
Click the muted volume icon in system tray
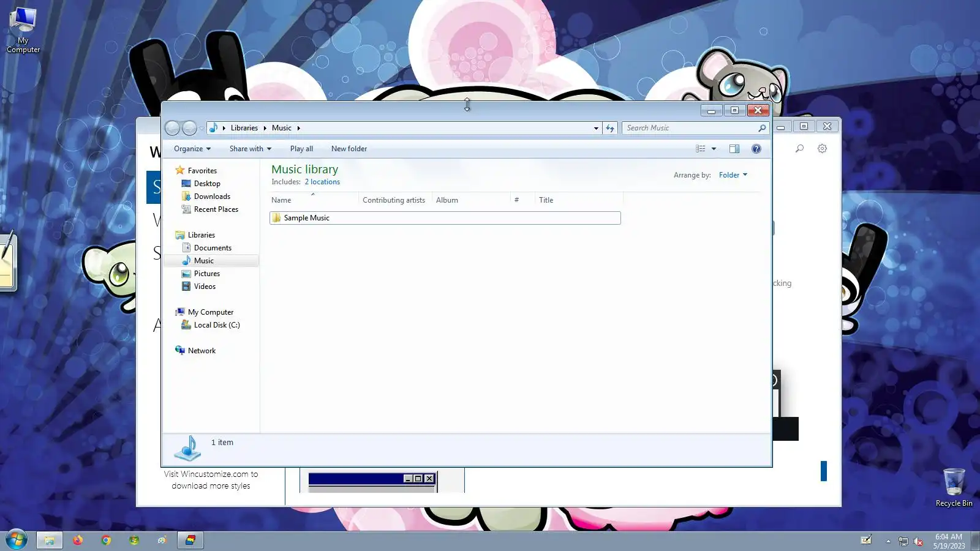918,541
